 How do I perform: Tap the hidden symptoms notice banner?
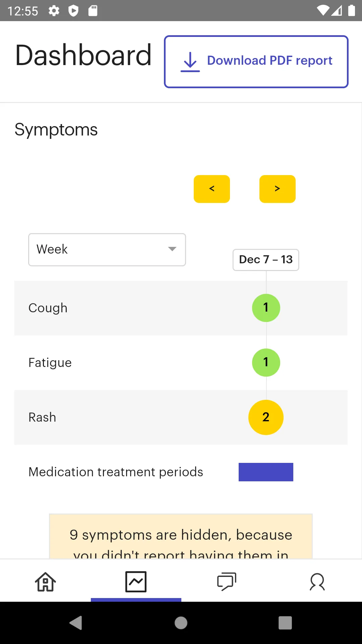181,537
